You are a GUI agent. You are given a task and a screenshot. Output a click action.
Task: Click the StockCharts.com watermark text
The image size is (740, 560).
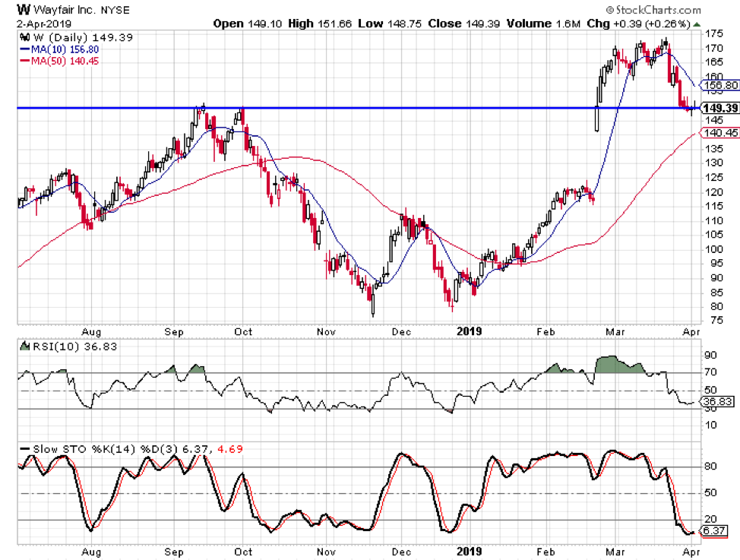(x=653, y=9)
